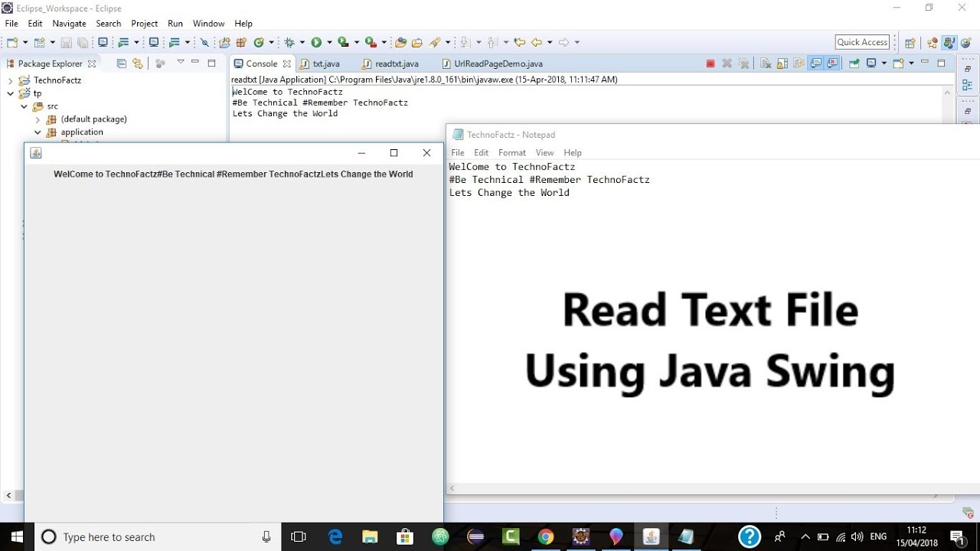Open Format menu in Notepad
Image resolution: width=980 pixels, height=551 pixels.
pyautogui.click(x=511, y=153)
